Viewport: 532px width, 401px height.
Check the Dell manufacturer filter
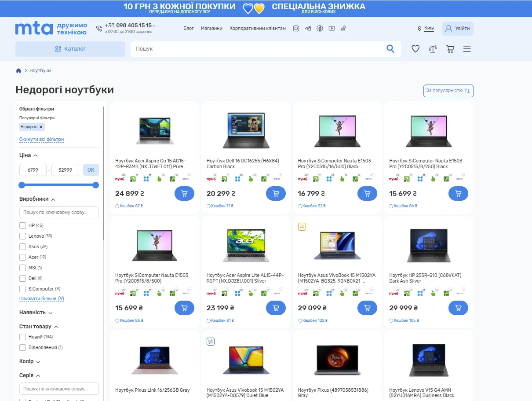click(x=22, y=278)
